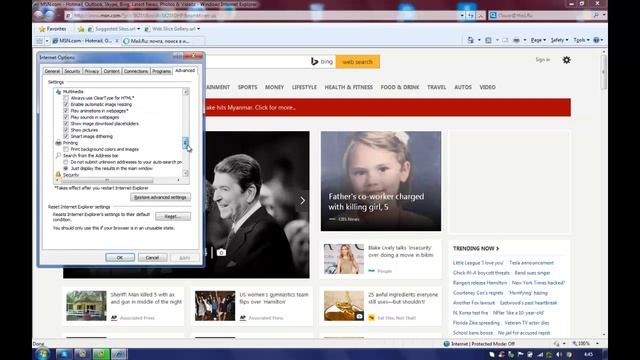Open the zoom level dropdown arrow
Screen dimensions: 640x360
point(597,344)
